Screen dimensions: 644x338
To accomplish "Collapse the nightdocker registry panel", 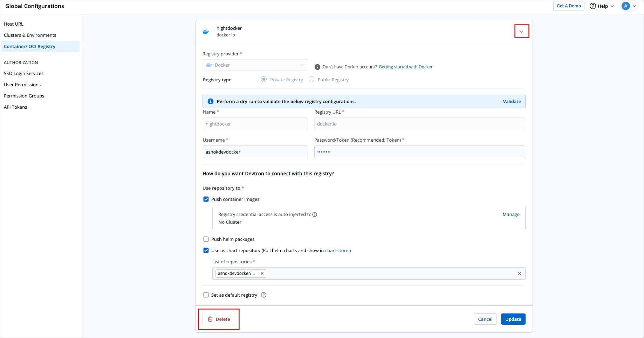I will pyautogui.click(x=521, y=32).
